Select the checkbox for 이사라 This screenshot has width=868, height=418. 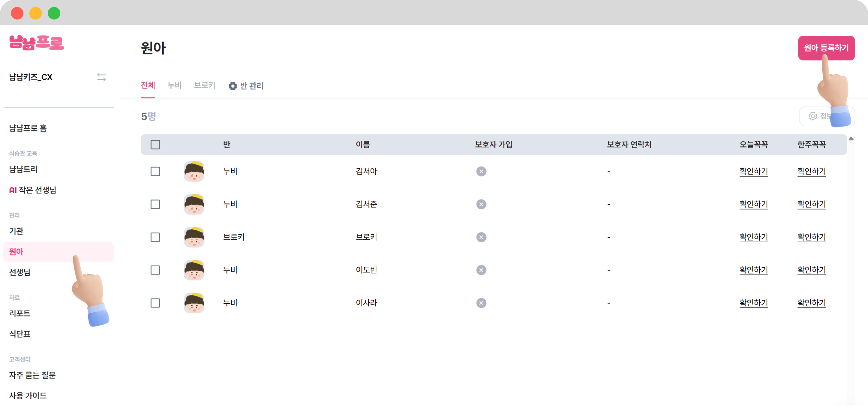coord(155,303)
